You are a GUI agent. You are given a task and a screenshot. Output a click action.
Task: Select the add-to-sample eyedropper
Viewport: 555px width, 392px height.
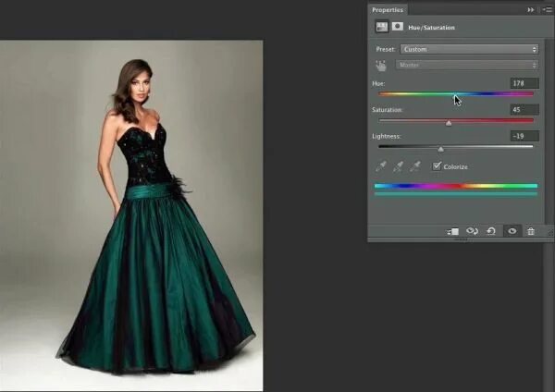pos(398,165)
